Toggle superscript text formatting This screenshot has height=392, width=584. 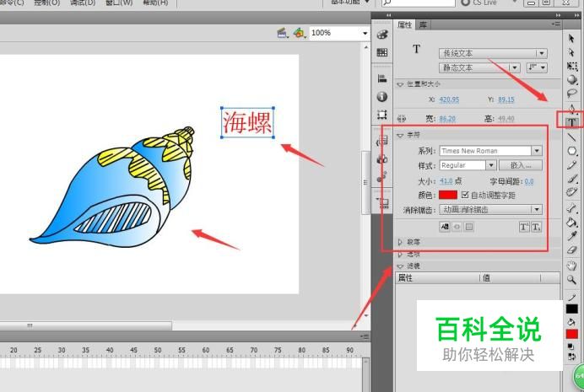point(524,227)
